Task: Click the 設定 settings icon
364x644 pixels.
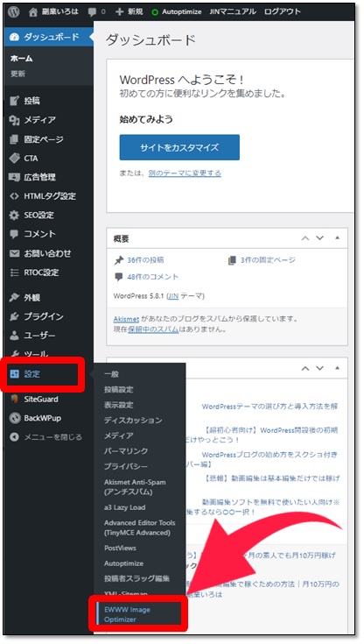Action: tap(14, 374)
